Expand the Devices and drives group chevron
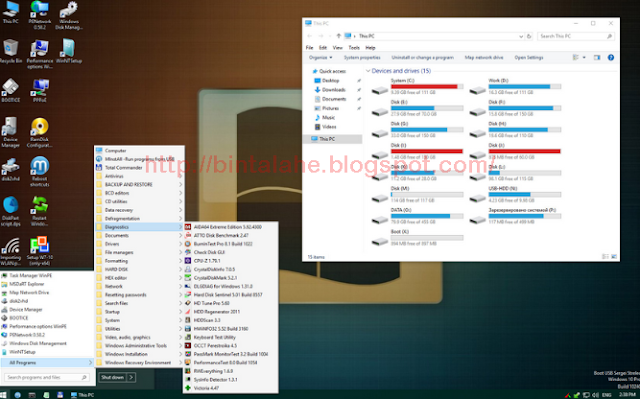The height and width of the screenshot is (399, 640). click(x=368, y=71)
